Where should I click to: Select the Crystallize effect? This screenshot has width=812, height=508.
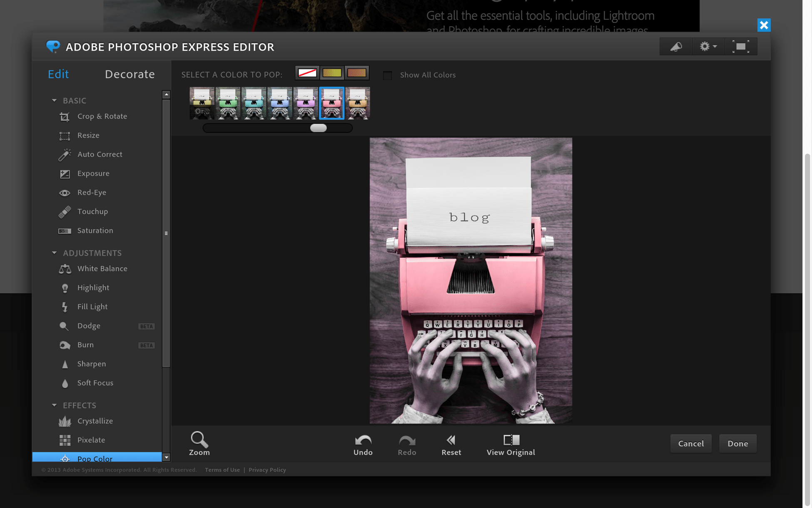coord(95,421)
